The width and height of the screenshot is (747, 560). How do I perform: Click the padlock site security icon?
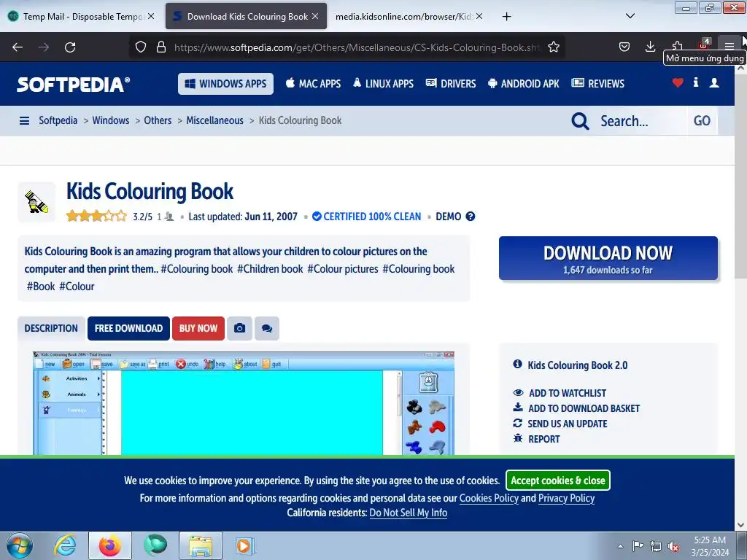pos(161,47)
